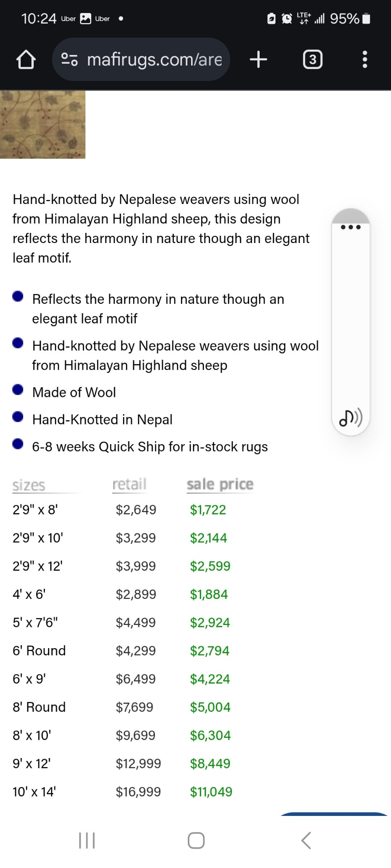Open tab switcher showing 3 tabs
The width and height of the screenshot is (391, 868).
tap(312, 60)
